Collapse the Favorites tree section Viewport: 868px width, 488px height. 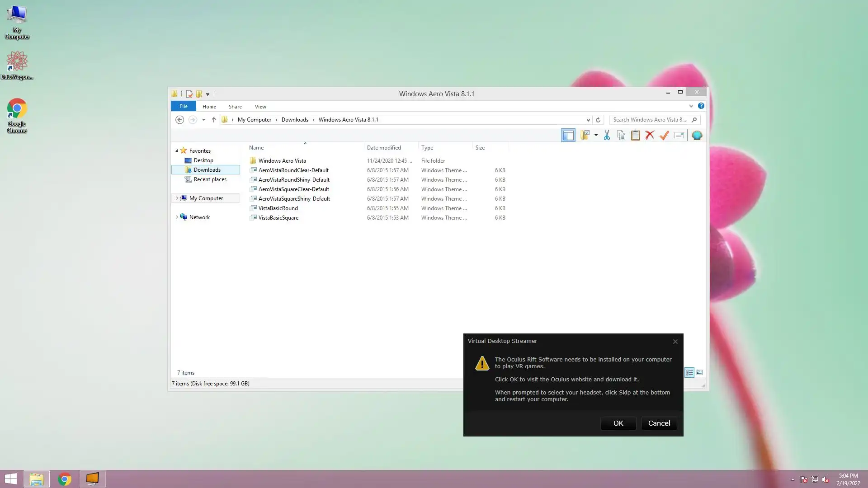pyautogui.click(x=177, y=151)
